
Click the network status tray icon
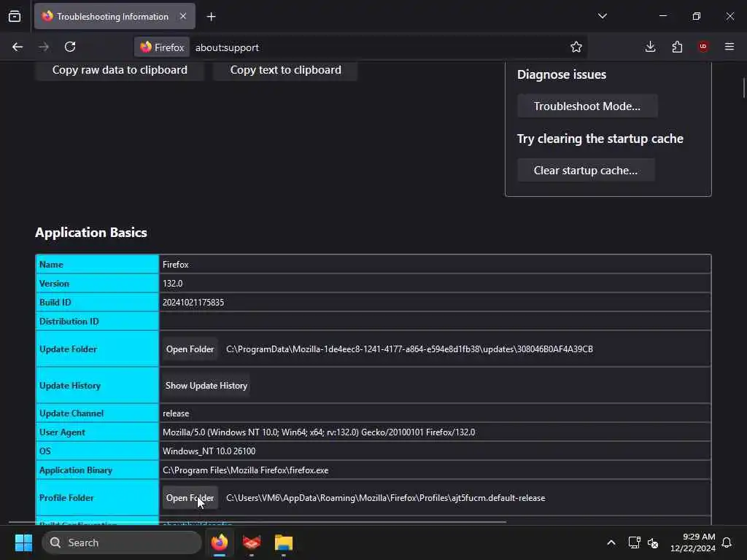[x=634, y=542]
